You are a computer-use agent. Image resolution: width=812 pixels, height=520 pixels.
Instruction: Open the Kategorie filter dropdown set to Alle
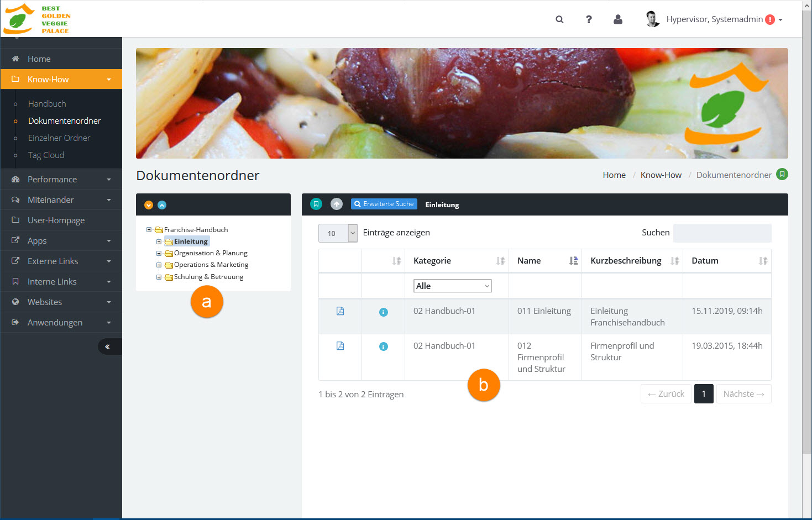point(452,286)
